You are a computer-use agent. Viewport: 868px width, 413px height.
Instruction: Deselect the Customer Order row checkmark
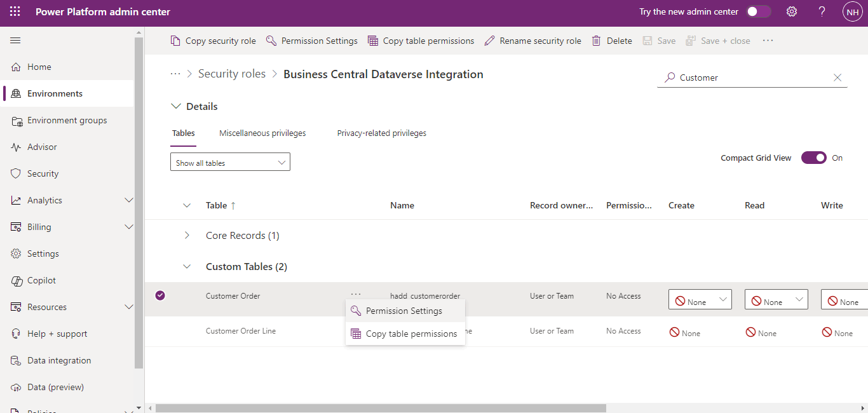coord(160,295)
